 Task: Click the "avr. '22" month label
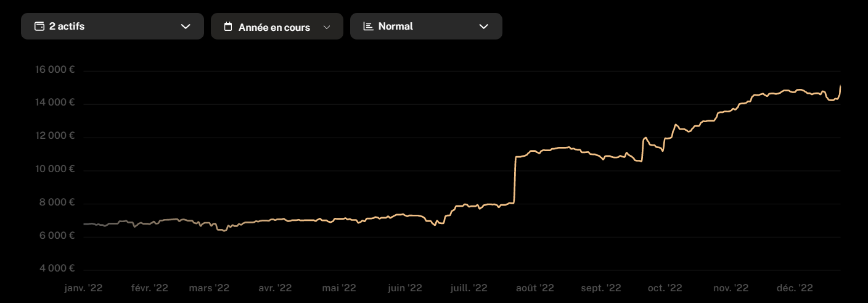pos(275,288)
